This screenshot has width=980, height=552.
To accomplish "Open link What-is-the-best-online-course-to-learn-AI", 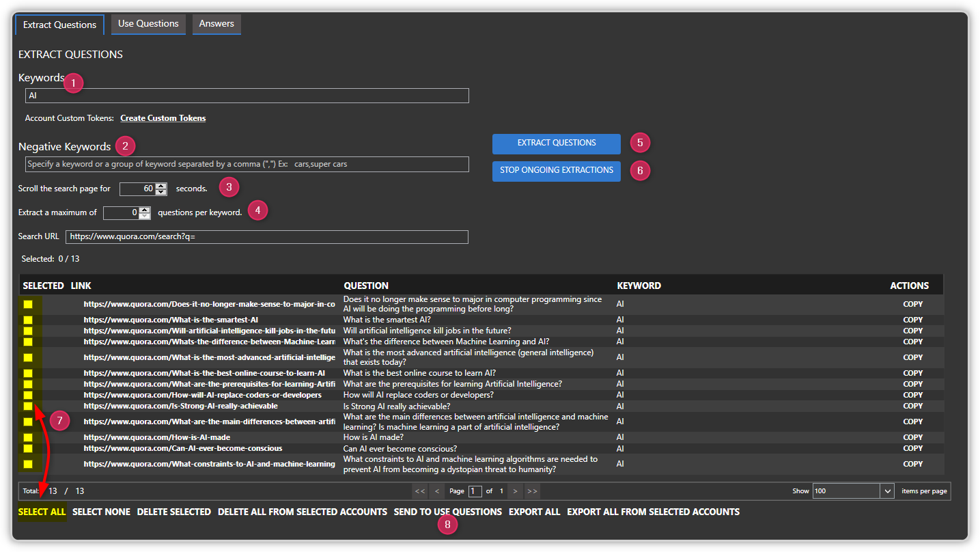I will pyautogui.click(x=204, y=373).
